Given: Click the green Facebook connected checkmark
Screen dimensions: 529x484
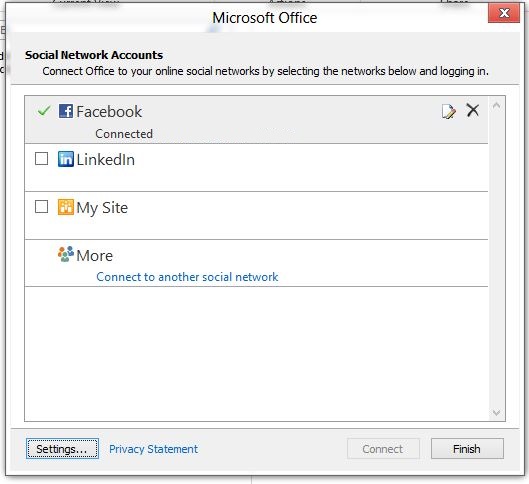Looking at the screenshot, I should [x=44, y=111].
